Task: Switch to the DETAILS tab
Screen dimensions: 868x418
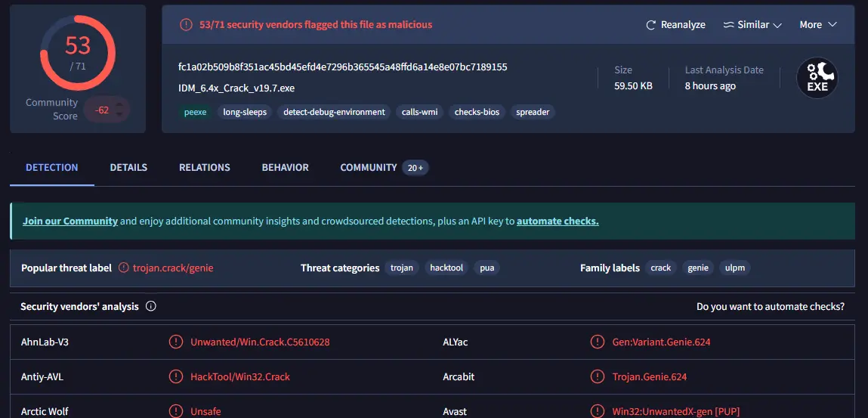Action: [128, 167]
